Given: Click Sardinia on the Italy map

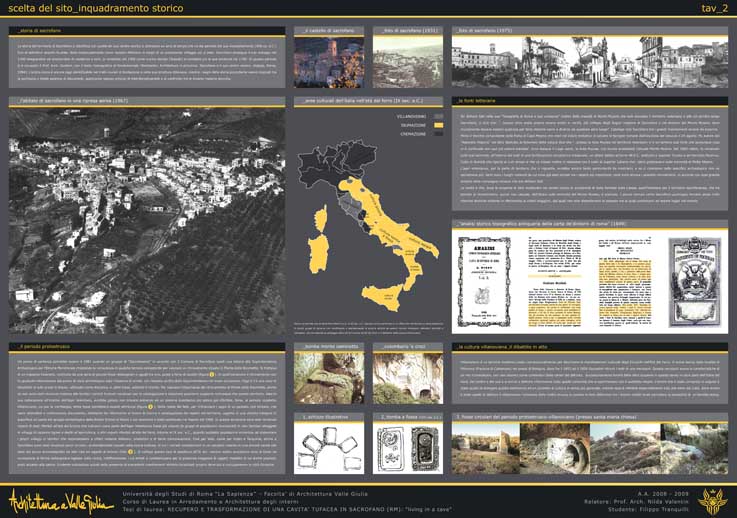Looking at the screenshot, I should pos(319,254).
